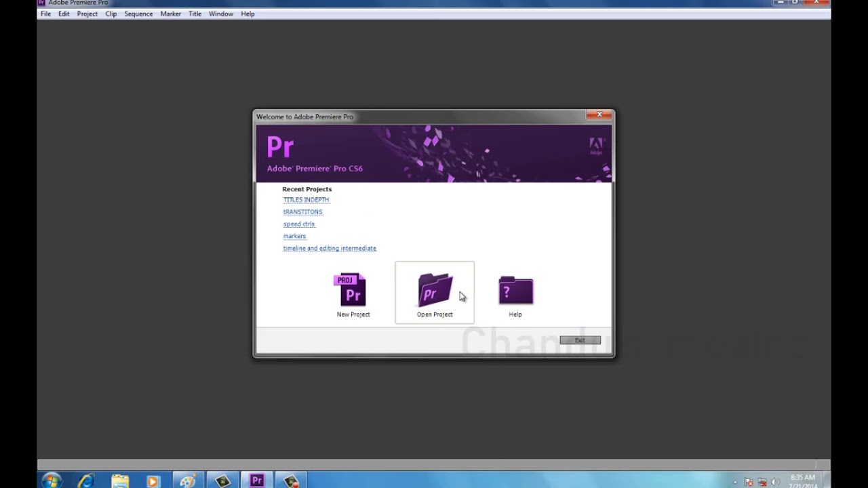Click the Open Project folder icon
868x488 pixels.
point(435,290)
